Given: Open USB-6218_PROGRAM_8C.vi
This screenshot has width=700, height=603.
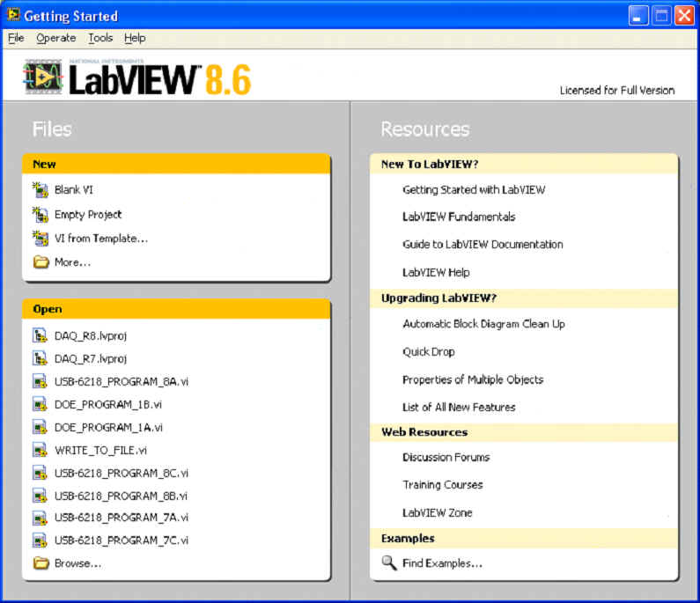Looking at the screenshot, I should tap(122, 473).
